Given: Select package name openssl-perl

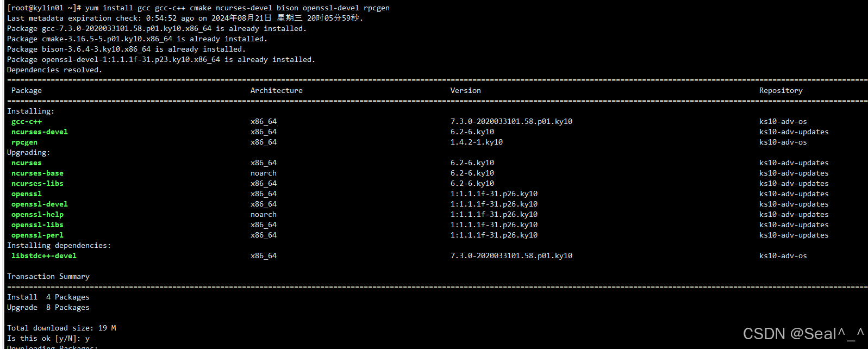Looking at the screenshot, I should tap(38, 235).
